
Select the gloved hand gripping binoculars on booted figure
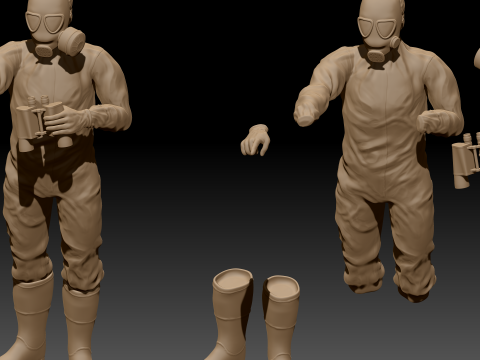[67, 120]
